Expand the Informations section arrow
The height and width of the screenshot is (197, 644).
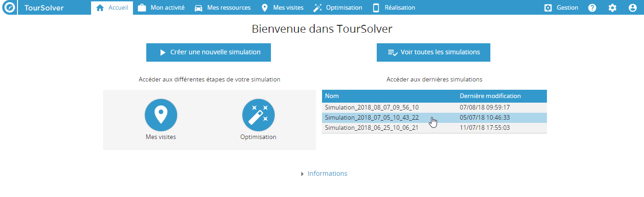[x=302, y=174]
